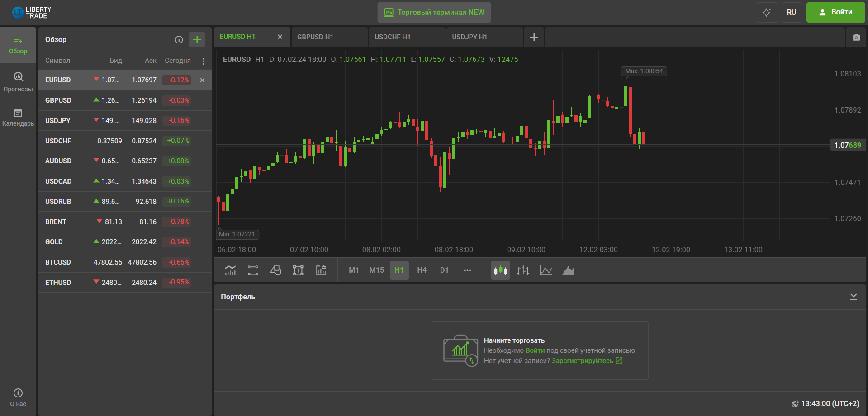Screen dimensions: 868x416
Task: Switch chart to bar chart type
Action: [523, 270]
